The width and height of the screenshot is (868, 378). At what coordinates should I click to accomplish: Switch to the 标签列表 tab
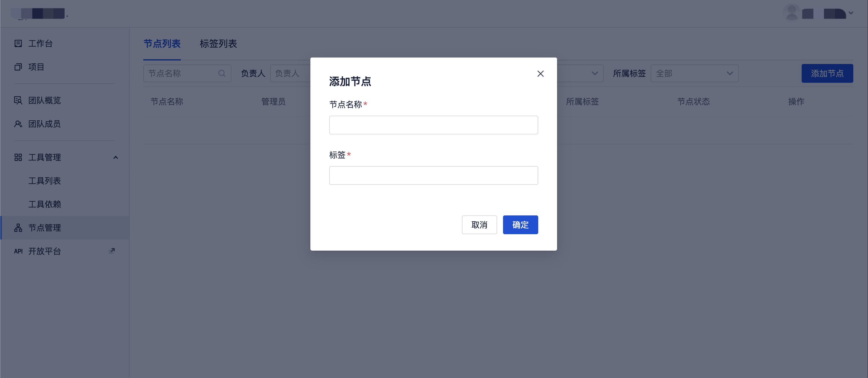218,44
